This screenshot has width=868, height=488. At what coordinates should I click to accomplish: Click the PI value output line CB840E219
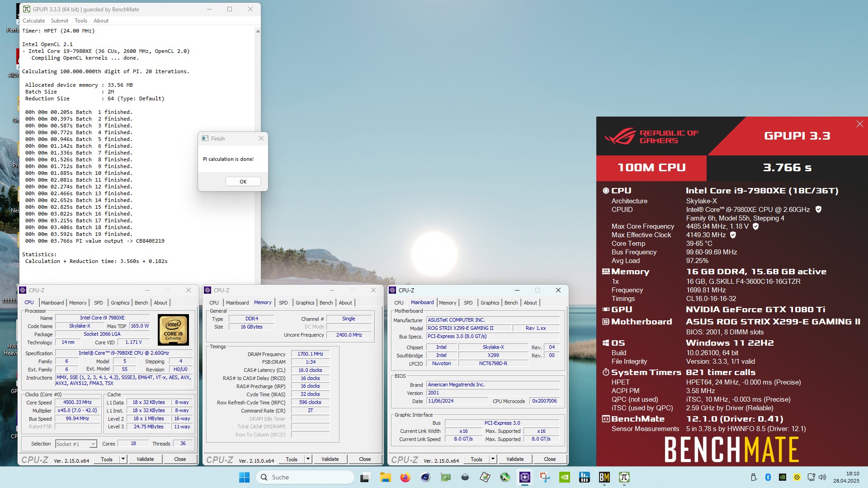coord(95,241)
